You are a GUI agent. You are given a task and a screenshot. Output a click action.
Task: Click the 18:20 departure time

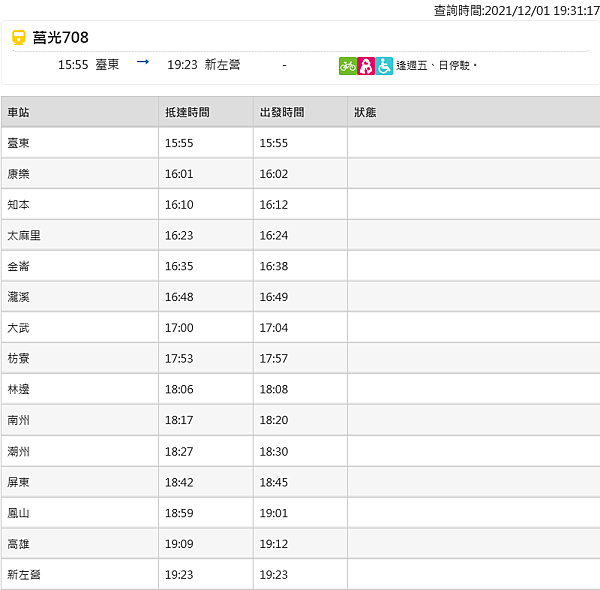[x=274, y=420]
